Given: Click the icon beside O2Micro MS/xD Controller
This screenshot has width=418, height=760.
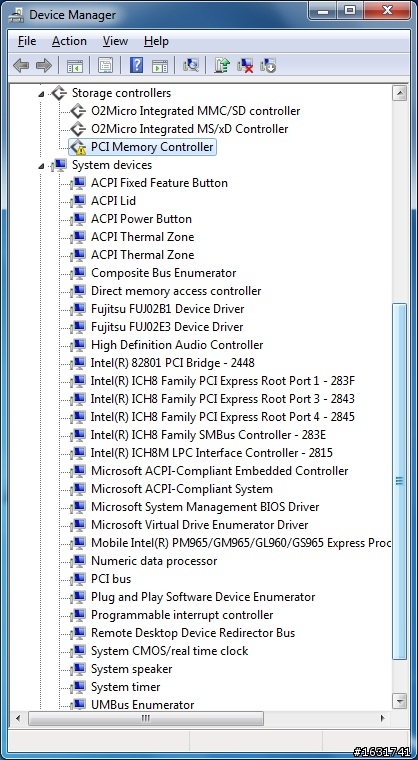Looking at the screenshot, I should (x=78, y=129).
